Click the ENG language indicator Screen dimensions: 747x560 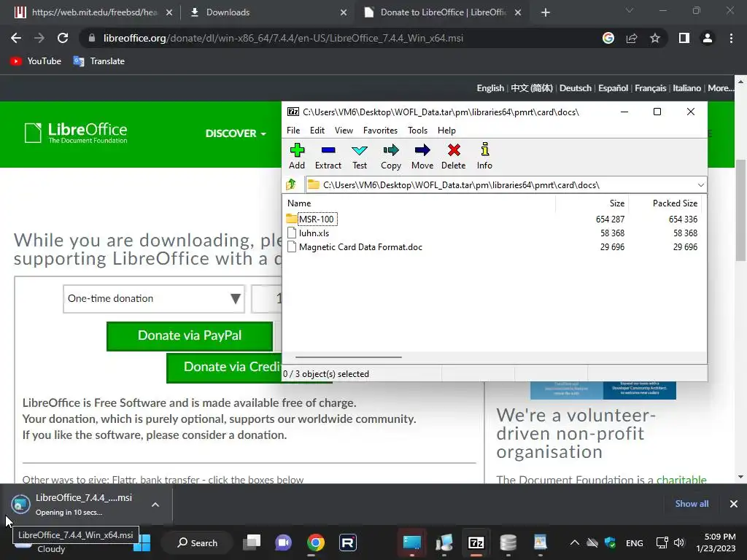(x=634, y=542)
